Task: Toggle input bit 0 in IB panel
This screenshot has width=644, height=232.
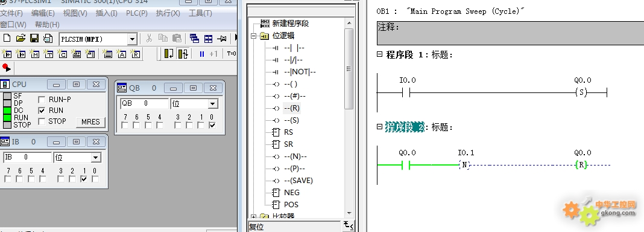Action: tap(95, 179)
